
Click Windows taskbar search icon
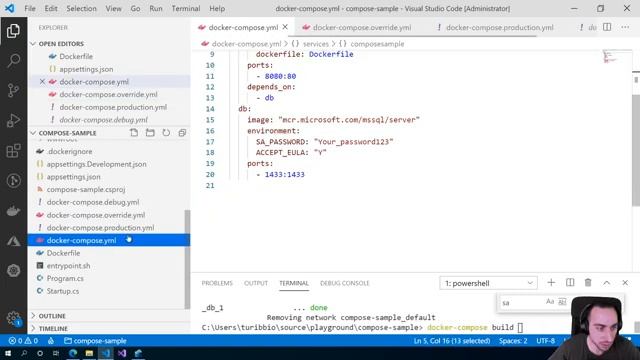click(x=24, y=353)
